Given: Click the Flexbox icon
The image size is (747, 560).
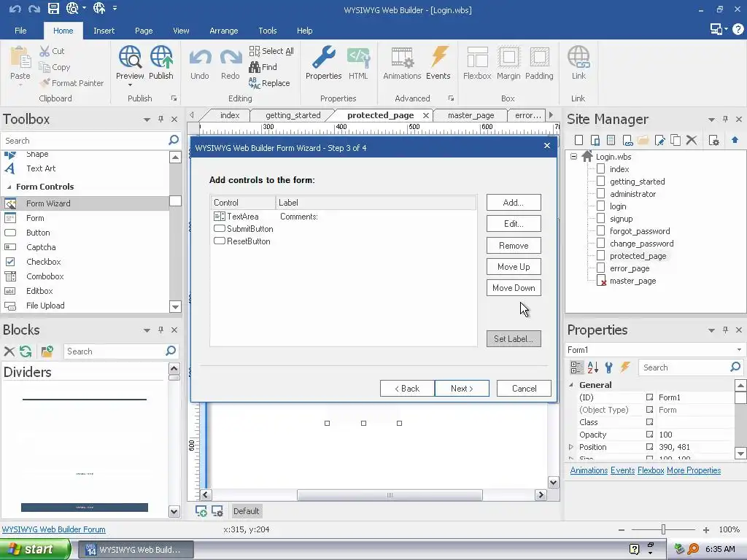Looking at the screenshot, I should coord(477,58).
